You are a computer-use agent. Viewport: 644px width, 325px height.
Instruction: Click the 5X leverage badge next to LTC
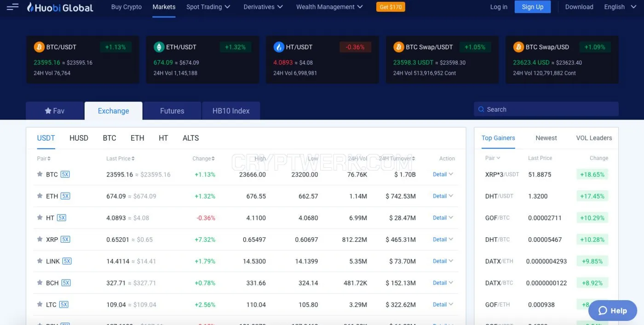pos(63,304)
